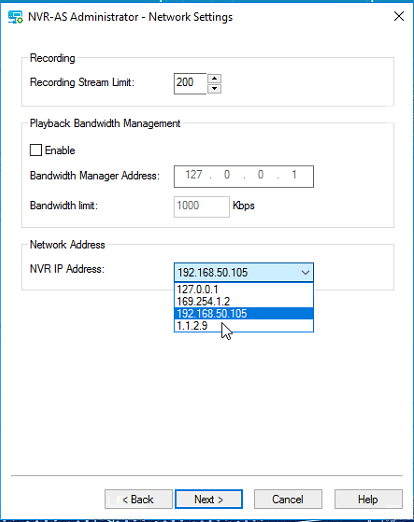The height and width of the screenshot is (522, 414).
Task: Proceed with the Next button
Action: (209, 499)
